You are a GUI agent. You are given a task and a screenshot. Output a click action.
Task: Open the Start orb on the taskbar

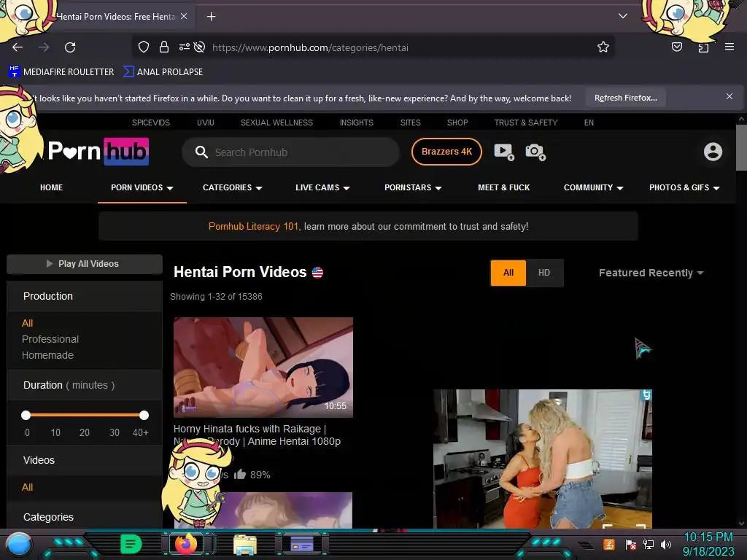[x=18, y=545]
